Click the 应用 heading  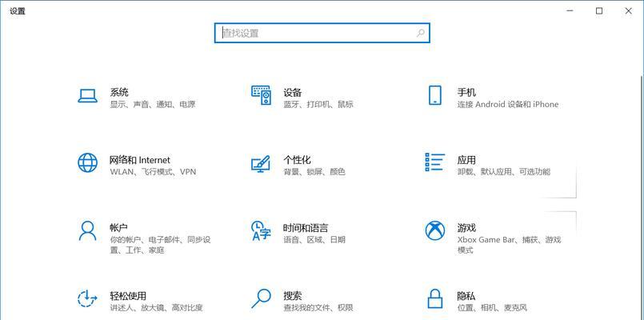tap(466, 160)
